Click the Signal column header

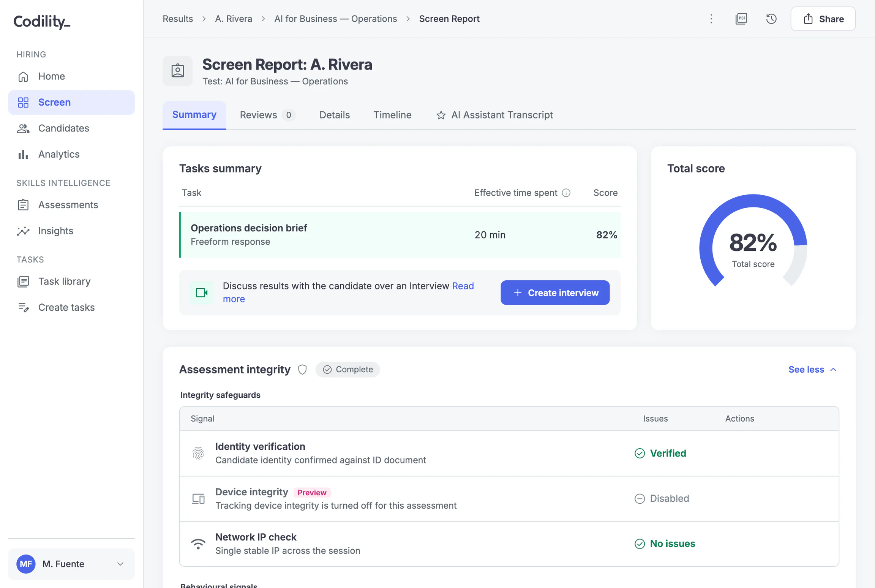pos(202,419)
